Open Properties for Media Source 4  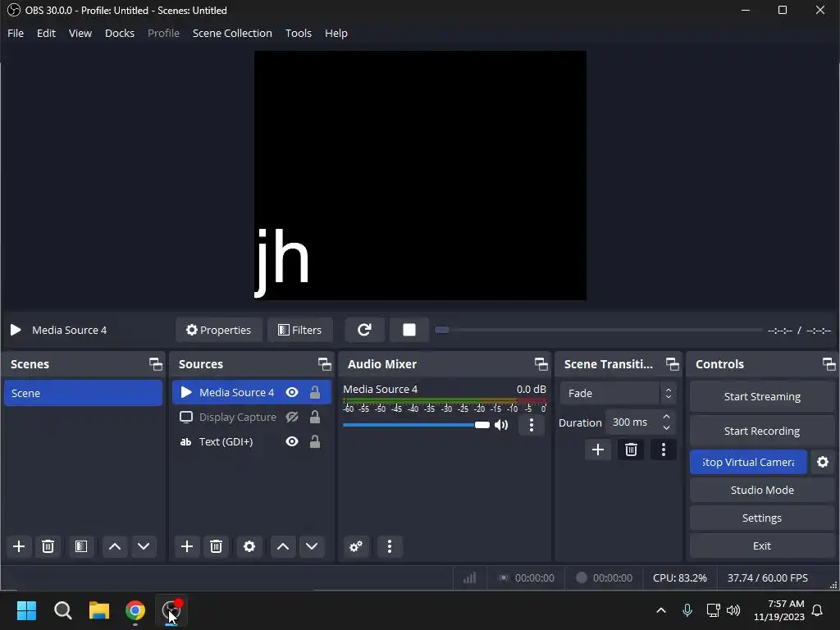(218, 330)
